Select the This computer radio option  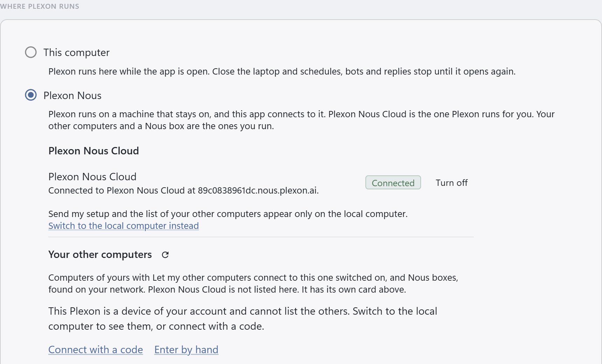31,52
